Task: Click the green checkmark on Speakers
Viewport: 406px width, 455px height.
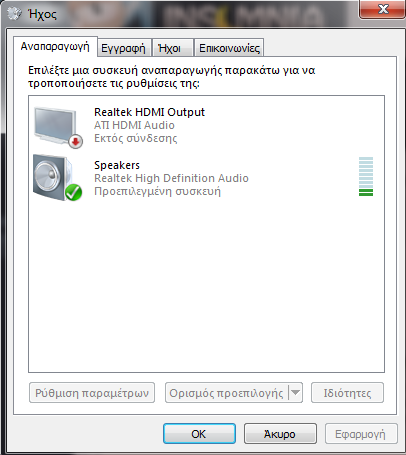Action: click(73, 193)
